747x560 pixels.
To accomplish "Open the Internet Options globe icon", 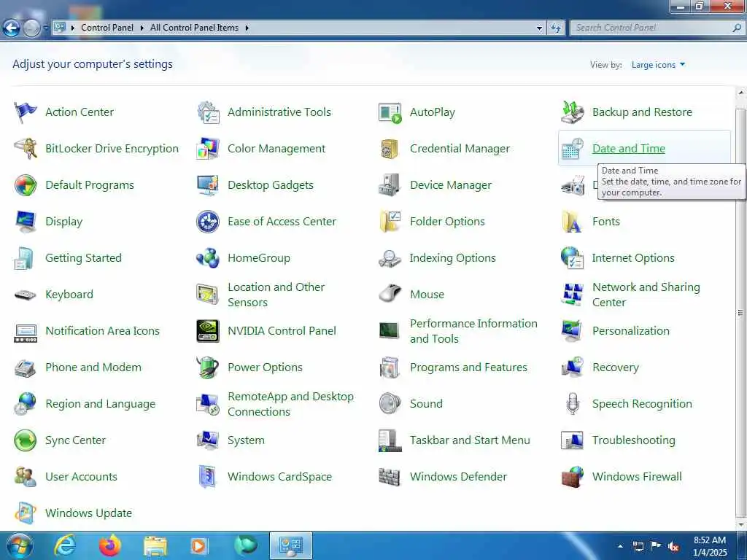I will pos(573,258).
